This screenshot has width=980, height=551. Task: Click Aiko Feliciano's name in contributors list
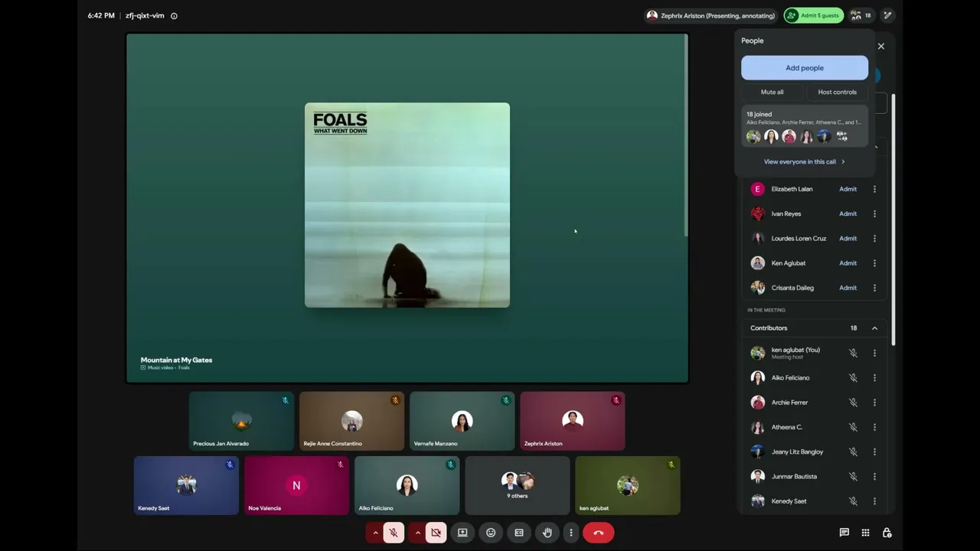click(x=790, y=378)
